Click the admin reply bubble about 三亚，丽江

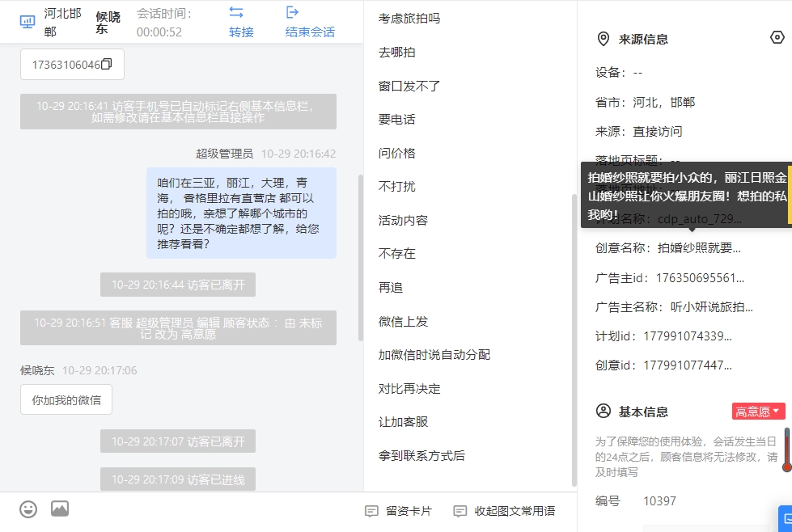tap(241, 213)
